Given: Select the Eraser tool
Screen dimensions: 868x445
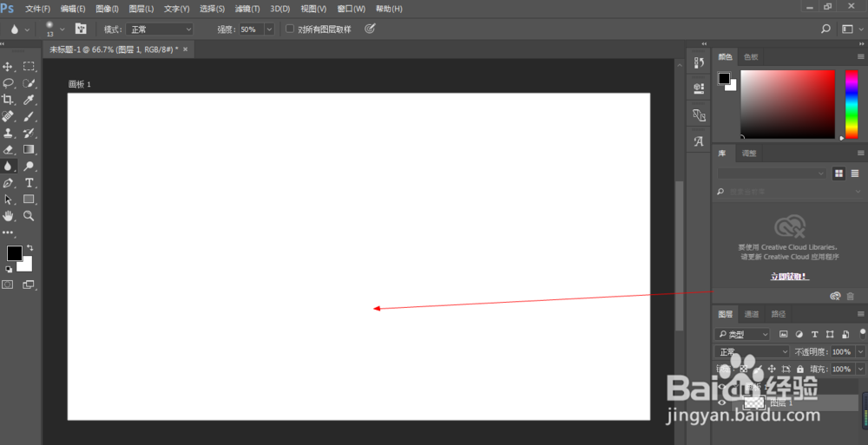Looking at the screenshot, I should pos(8,149).
